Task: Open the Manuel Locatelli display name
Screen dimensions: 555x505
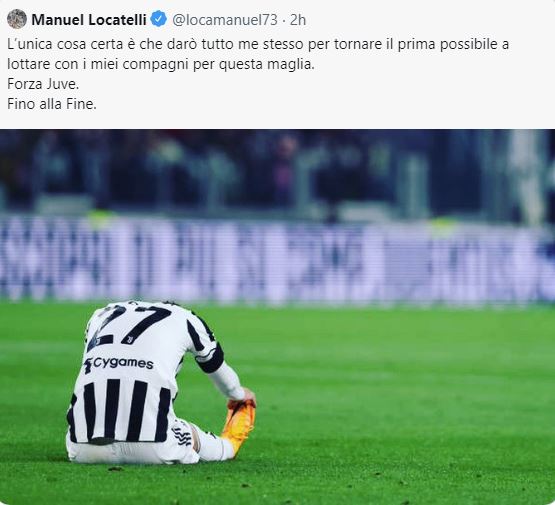Action: click(89, 19)
